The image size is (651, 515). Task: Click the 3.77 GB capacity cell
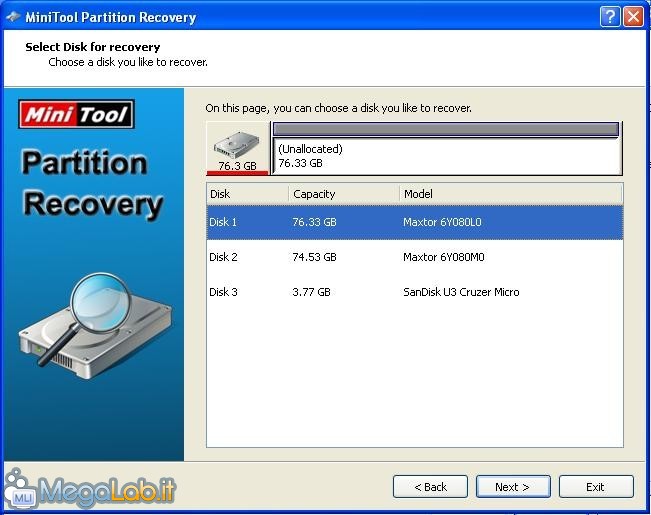311,292
